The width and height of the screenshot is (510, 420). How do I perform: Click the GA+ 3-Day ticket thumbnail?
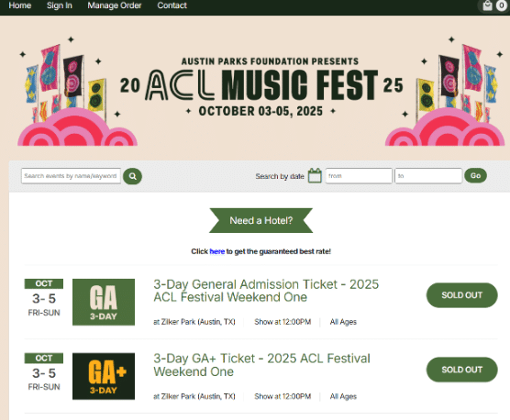pyautogui.click(x=104, y=376)
